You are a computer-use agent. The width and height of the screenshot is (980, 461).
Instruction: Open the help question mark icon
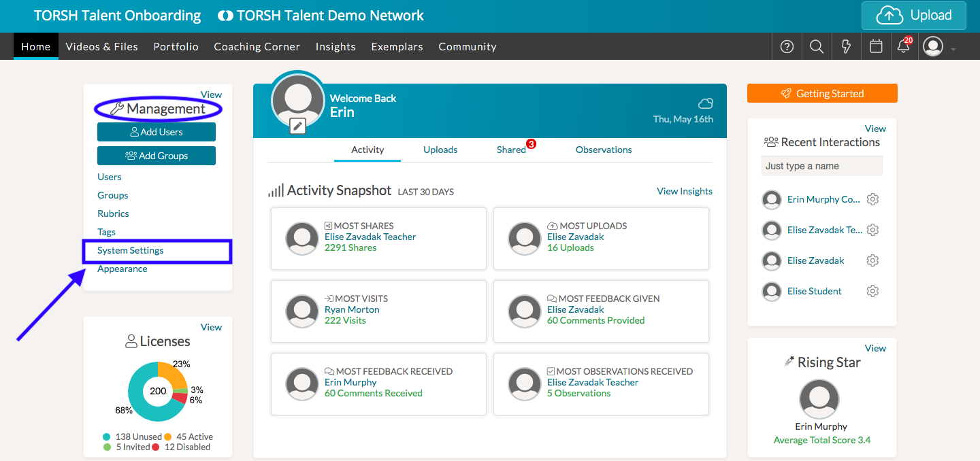(x=787, y=47)
